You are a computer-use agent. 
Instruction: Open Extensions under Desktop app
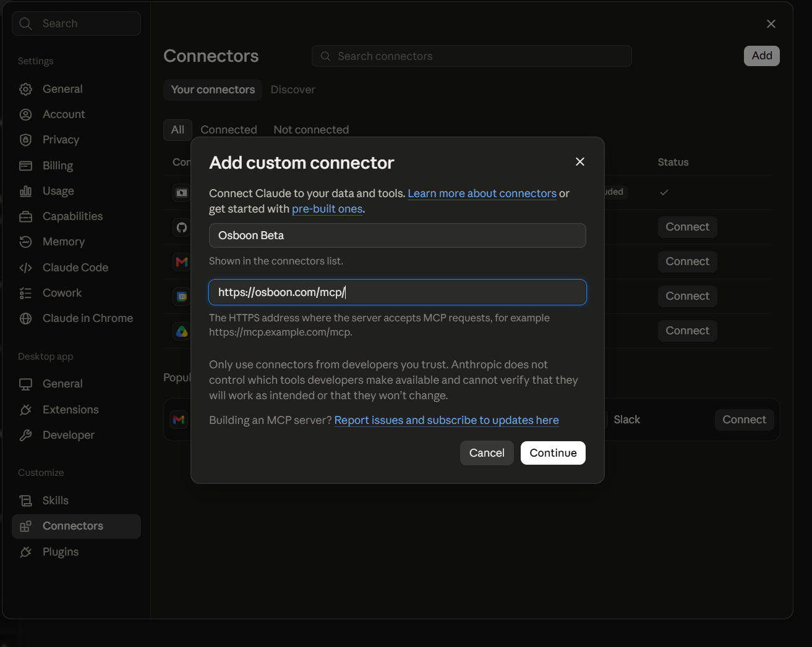[76, 410]
